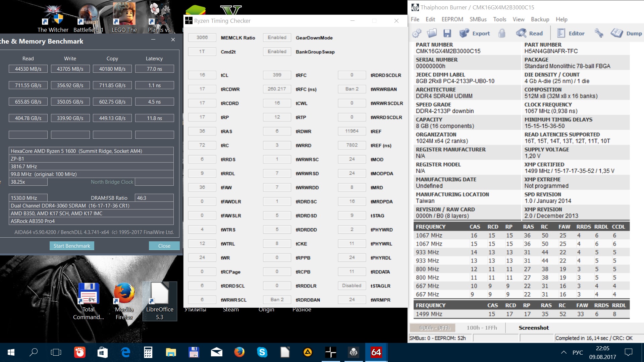Open the LibreOffice 5.3 desktop shortcut

[160, 301]
